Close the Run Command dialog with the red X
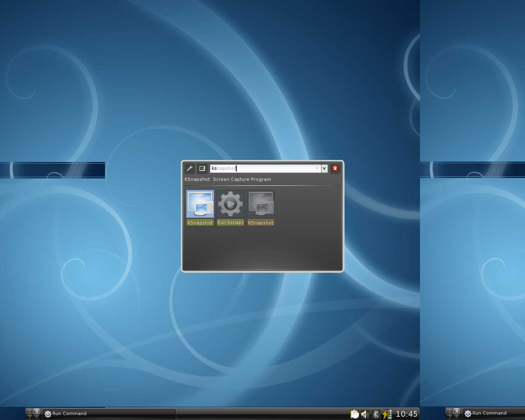Screen dimensions: 525x420 [x=335, y=168]
